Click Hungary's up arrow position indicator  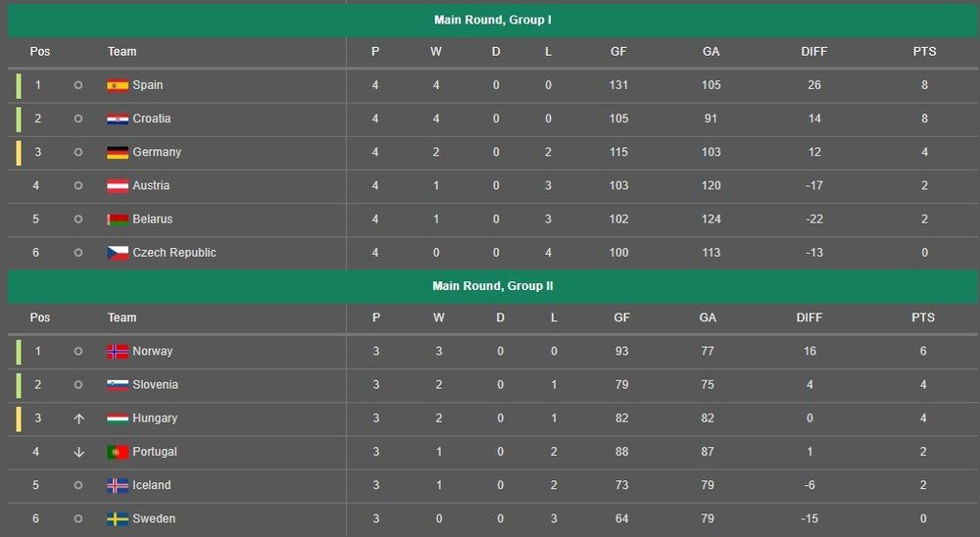click(x=78, y=418)
